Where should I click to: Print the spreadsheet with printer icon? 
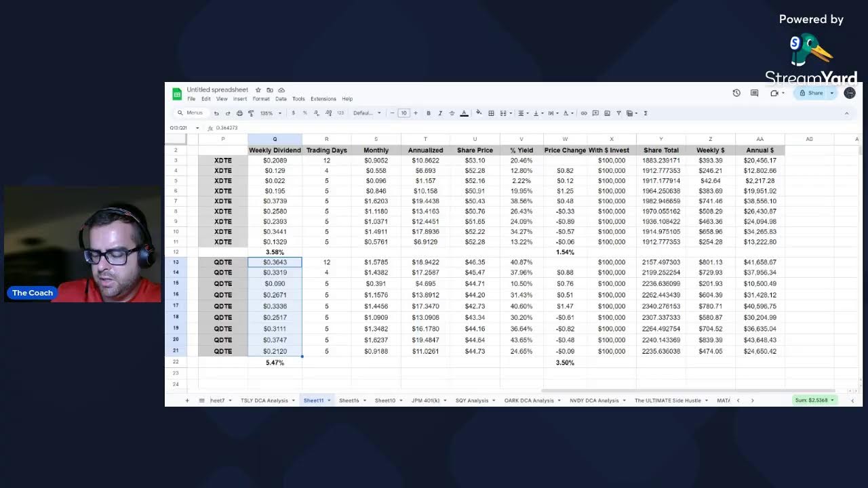click(239, 113)
